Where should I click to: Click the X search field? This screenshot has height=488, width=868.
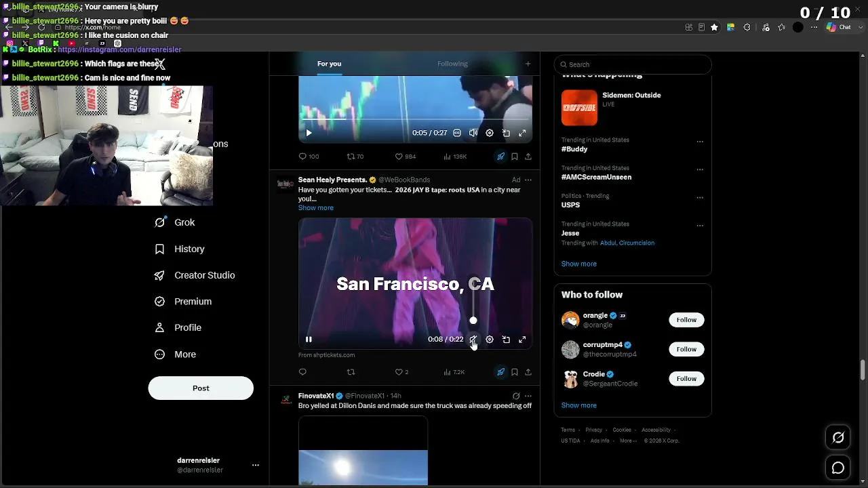pos(633,64)
